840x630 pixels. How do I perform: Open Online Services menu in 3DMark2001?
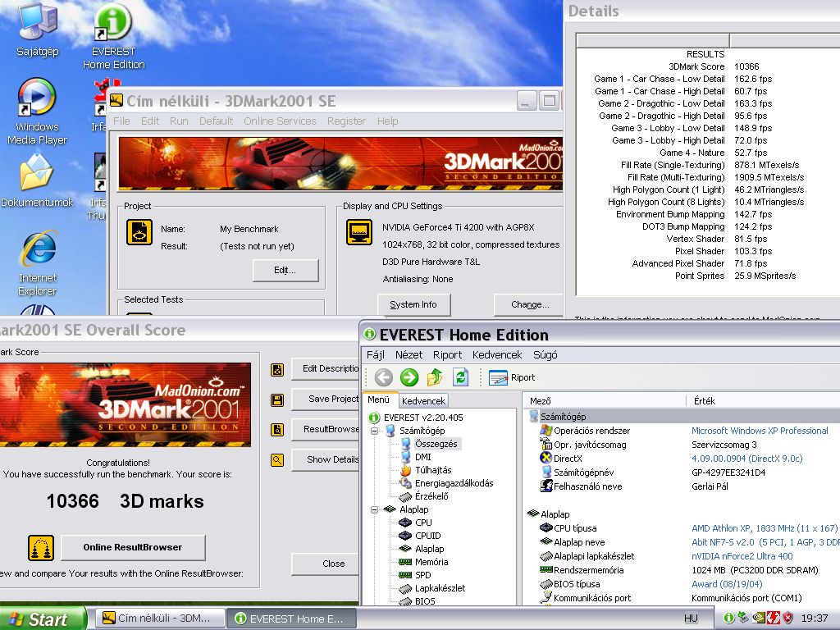(280, 121)
